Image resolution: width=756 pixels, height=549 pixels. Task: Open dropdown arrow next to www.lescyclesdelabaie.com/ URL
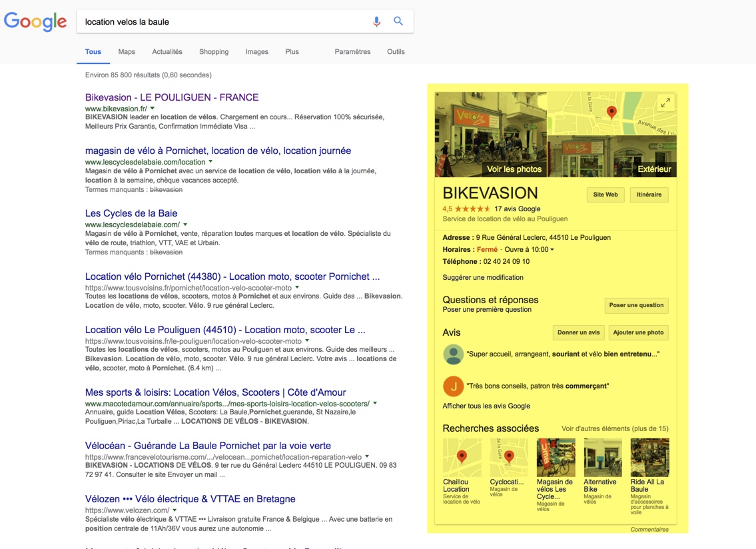[x=185, y=225]
